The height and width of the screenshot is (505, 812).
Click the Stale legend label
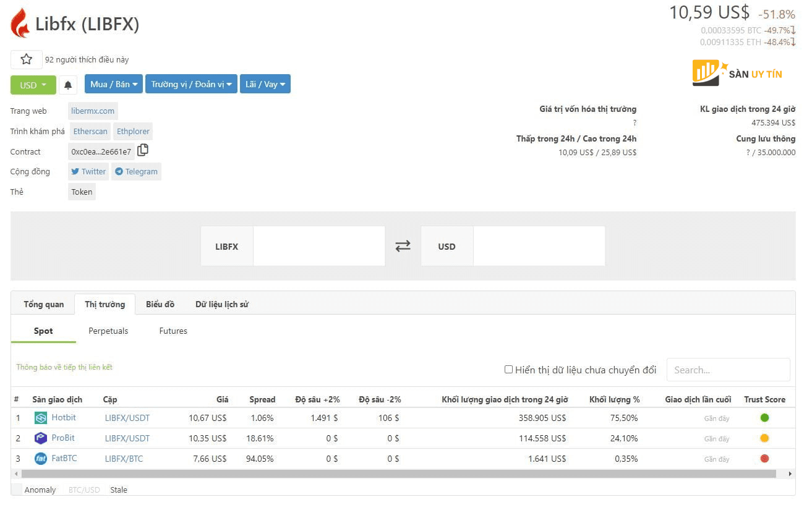(119, 490)
